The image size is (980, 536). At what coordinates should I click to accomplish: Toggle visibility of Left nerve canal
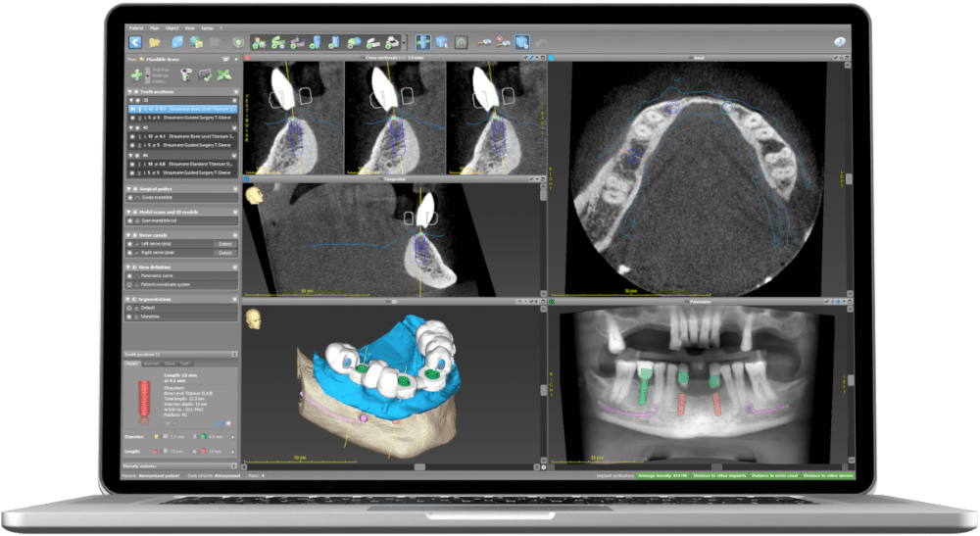click(x=131, y=243)
